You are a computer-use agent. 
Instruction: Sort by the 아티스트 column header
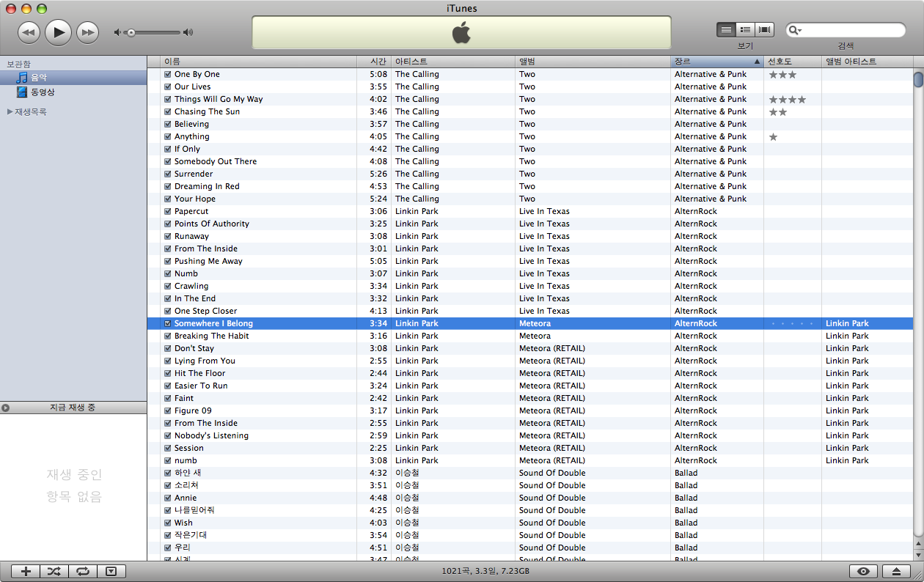pos(453,62)
